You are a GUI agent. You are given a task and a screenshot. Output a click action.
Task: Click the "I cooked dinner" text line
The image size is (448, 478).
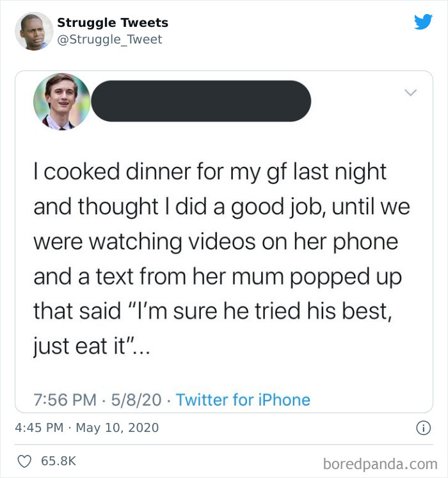tap(210, 171)
